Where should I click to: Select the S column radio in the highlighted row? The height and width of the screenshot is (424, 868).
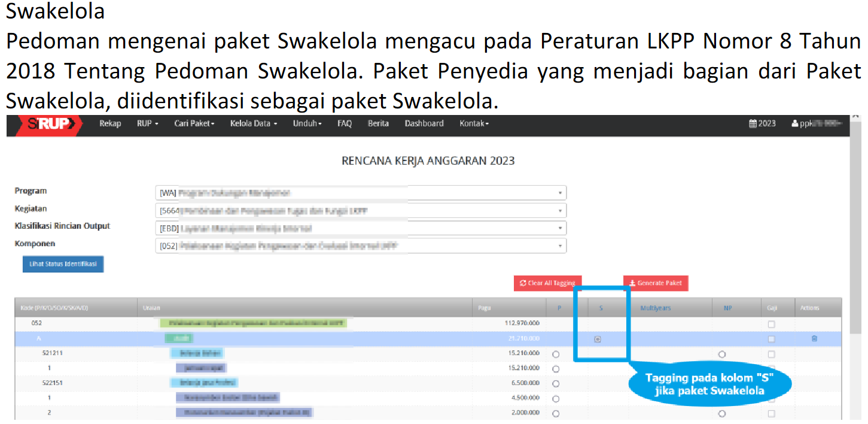[x=598, y=339]
